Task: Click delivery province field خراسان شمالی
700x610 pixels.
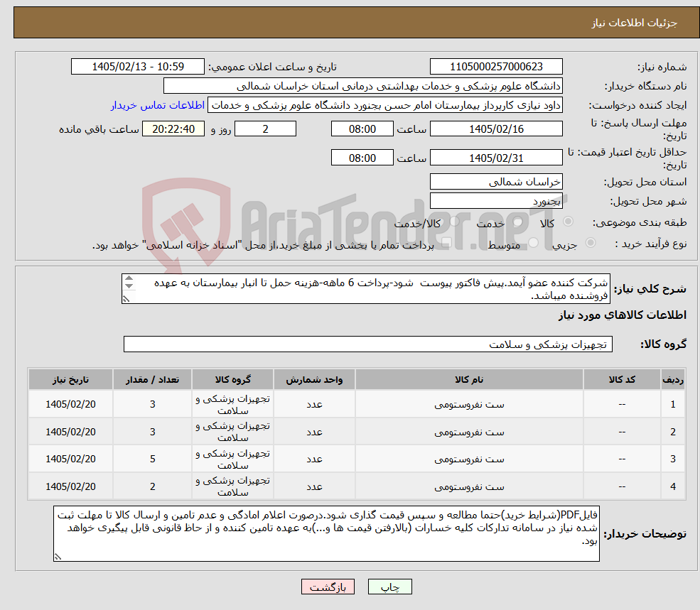Action: (496, 182)
